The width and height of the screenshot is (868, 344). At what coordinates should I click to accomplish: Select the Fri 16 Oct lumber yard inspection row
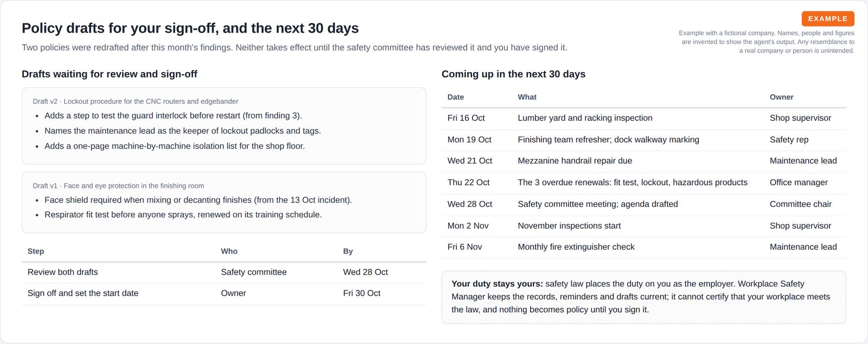[x=644, y=118]
